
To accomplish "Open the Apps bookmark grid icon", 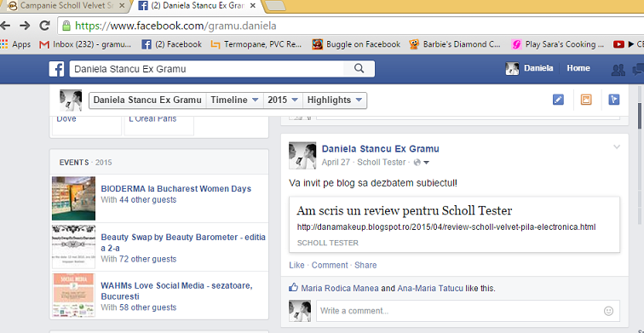I will click(3, 44).
